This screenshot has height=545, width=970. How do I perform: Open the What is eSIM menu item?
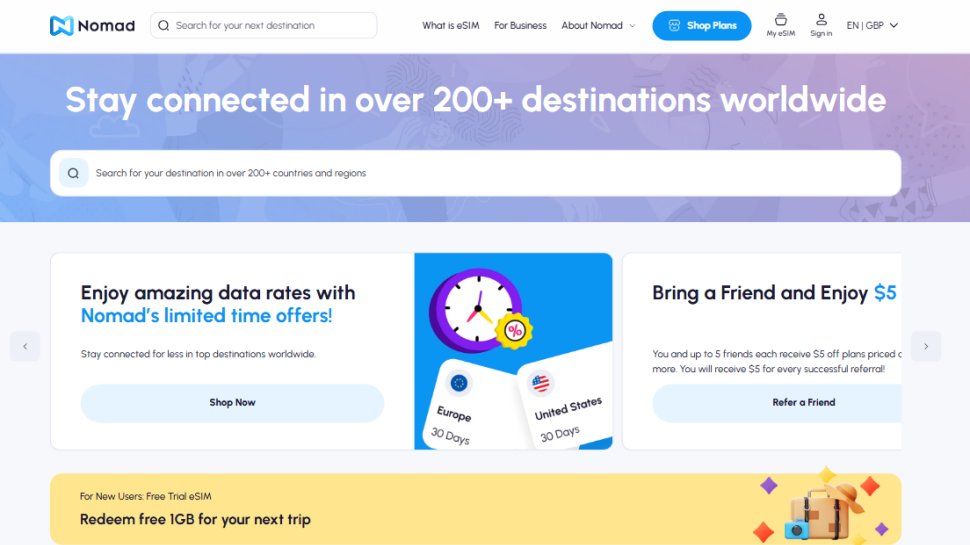(450, 25)
